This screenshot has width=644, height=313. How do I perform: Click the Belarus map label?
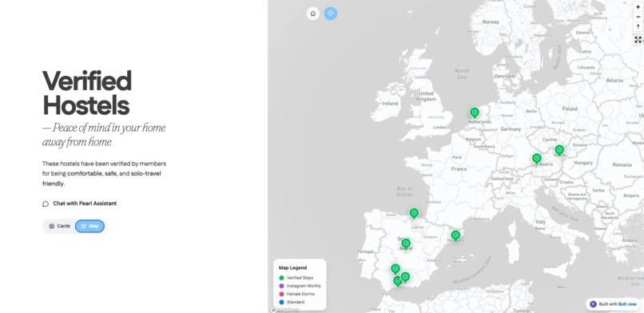tap(615, 81)
